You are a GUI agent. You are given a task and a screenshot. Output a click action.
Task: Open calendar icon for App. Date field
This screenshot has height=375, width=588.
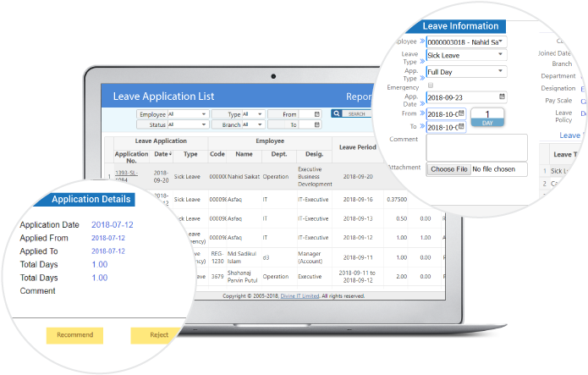point(502,97)
